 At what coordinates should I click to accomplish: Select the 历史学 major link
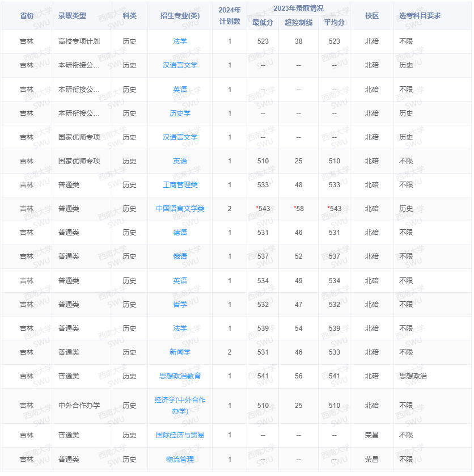pyautogui.click(x=180, y=113)
